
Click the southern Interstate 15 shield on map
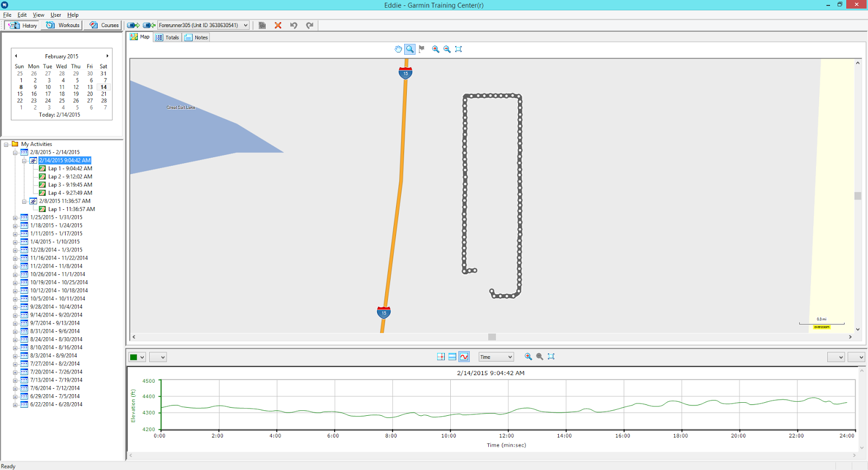tap(384, 312)
